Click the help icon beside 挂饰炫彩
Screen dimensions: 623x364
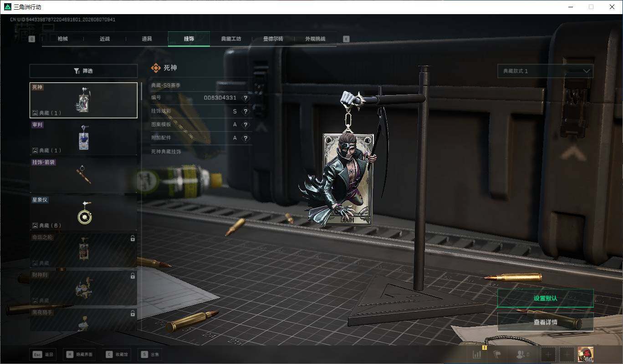pyautogui.click(x=245, y=111)
